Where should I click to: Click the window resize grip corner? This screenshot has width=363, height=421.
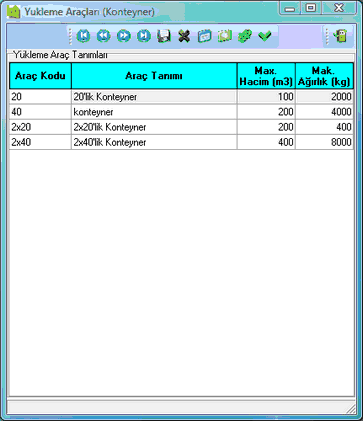point(350,409)
